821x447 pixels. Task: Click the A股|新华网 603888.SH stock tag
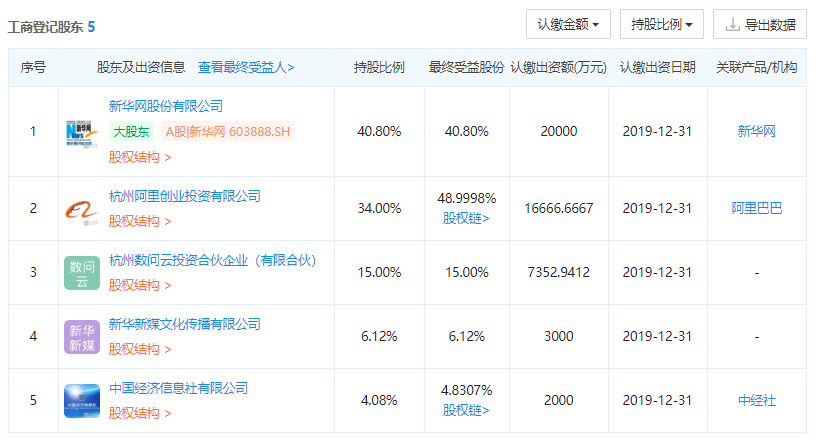click(228, 131)
